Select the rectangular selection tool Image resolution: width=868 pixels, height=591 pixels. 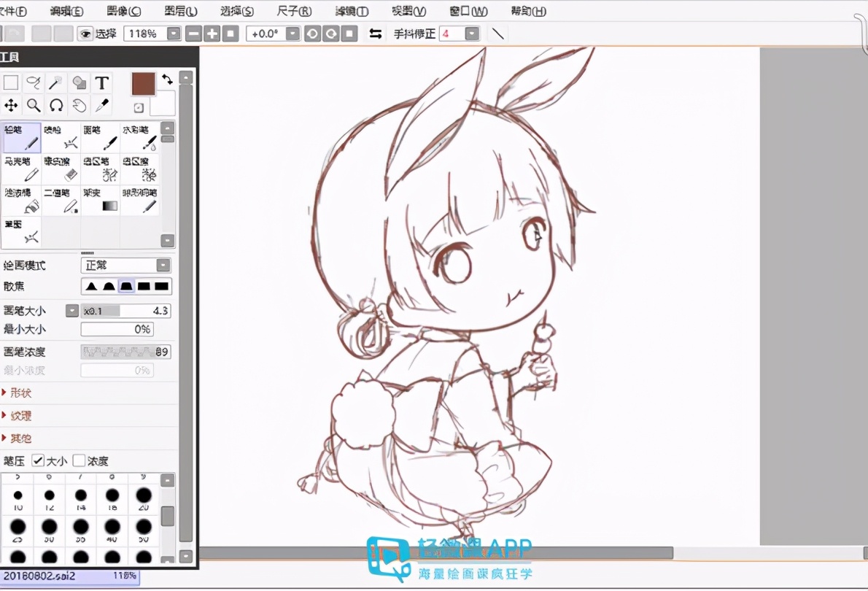tap(10, 83)
